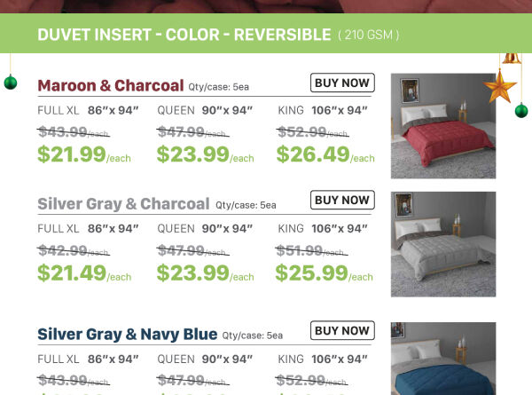Viewport: 532px width, 395px height.
Task: Choose Silver Gray & Charcoal King $25.99 price
Action: click(x=311, y=273)
